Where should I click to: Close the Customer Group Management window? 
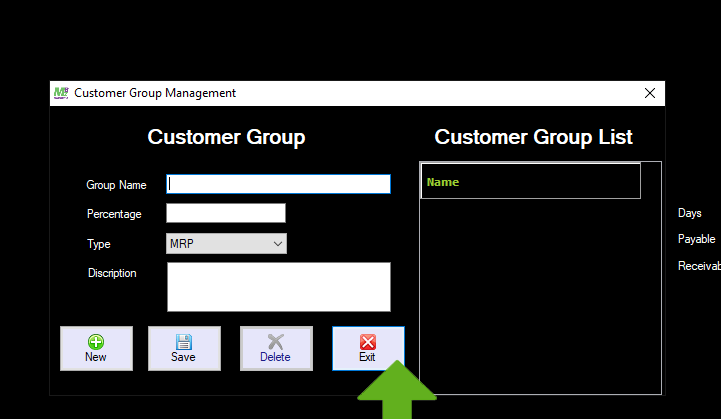[650, 93]
